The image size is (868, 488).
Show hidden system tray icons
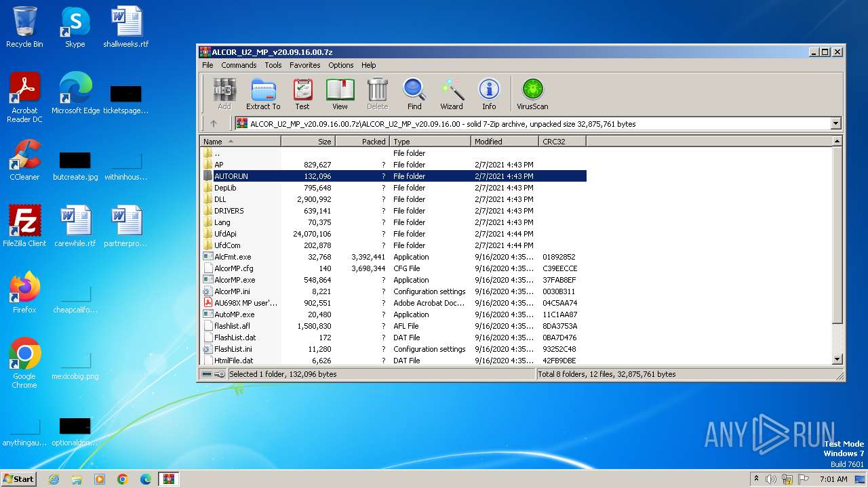tap(756, 479)
